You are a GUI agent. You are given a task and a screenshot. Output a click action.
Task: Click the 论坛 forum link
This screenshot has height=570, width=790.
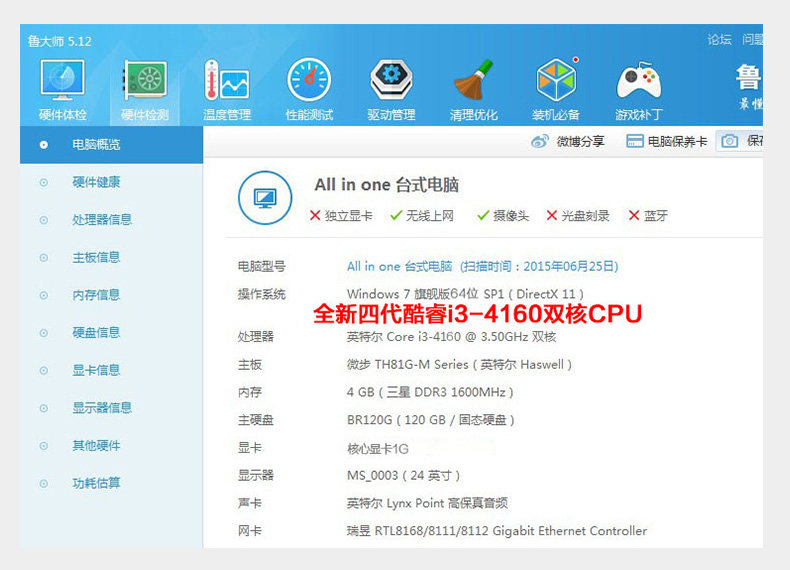[x=719, y=40]
